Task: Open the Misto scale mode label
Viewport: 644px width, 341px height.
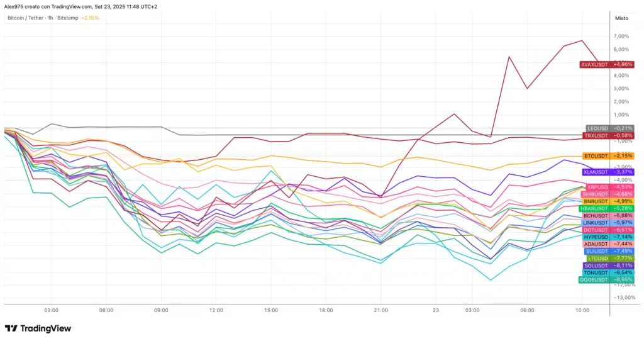Action: [621, 18]
